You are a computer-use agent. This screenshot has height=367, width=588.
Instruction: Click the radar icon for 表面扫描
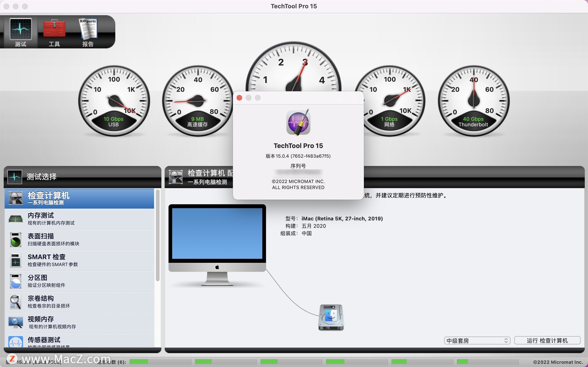click(16, 240)
